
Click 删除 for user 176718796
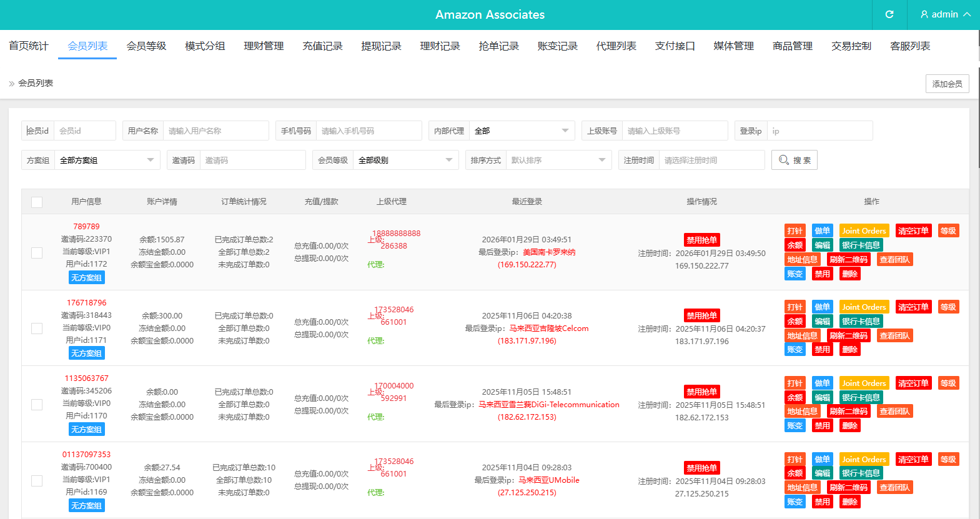click(x=849, y=350)
